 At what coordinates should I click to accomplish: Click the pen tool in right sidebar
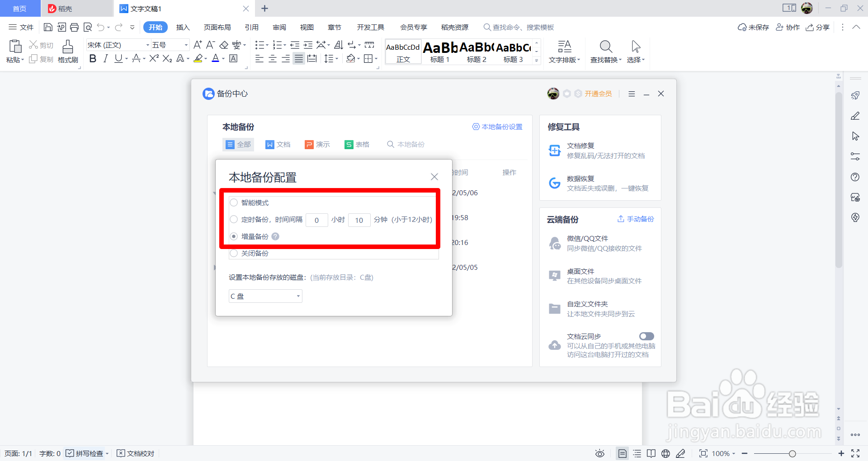point(855,116)
